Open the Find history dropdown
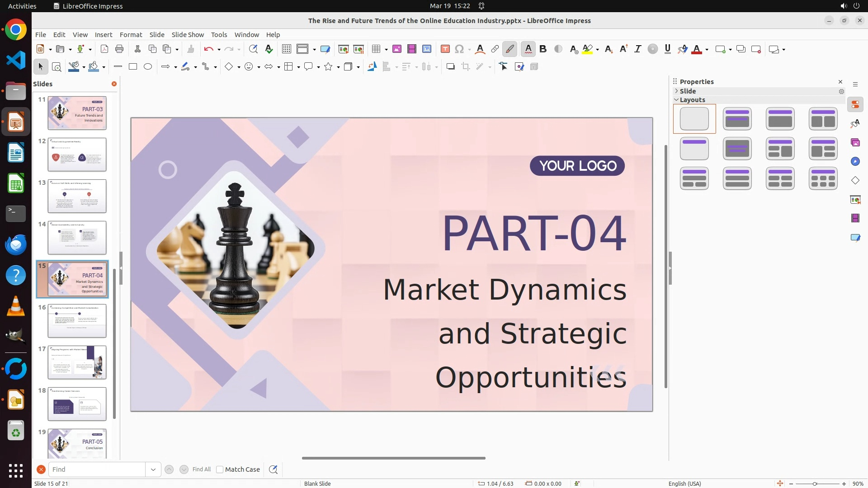This screenshot has height=488, width=868. [153, 469]
